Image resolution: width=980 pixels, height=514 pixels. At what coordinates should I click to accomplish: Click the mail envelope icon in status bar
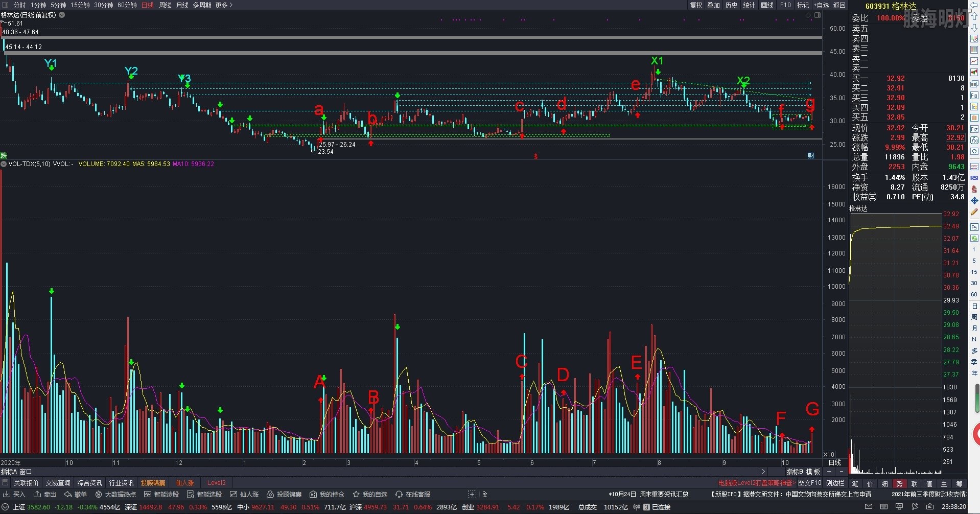(869, 507)
